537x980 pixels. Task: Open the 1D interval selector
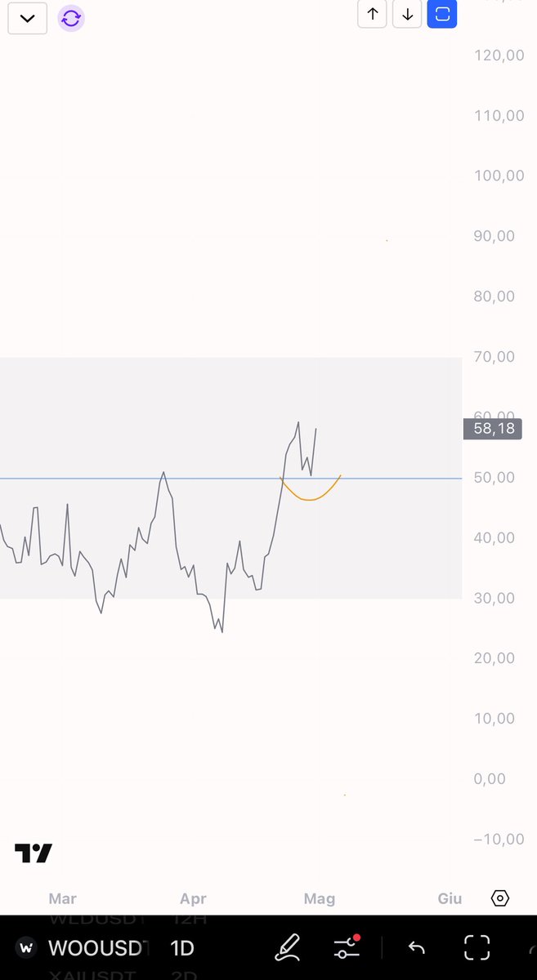pos(181,948)
